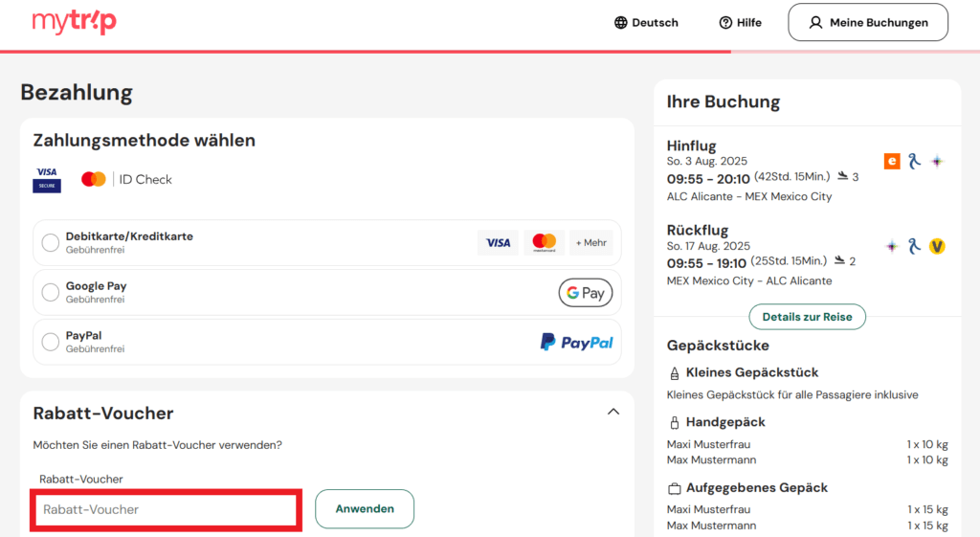The width and height of the screenshot is (980, 537).
Task: Click the Visa Secure logo
Action: pos(47,179)
